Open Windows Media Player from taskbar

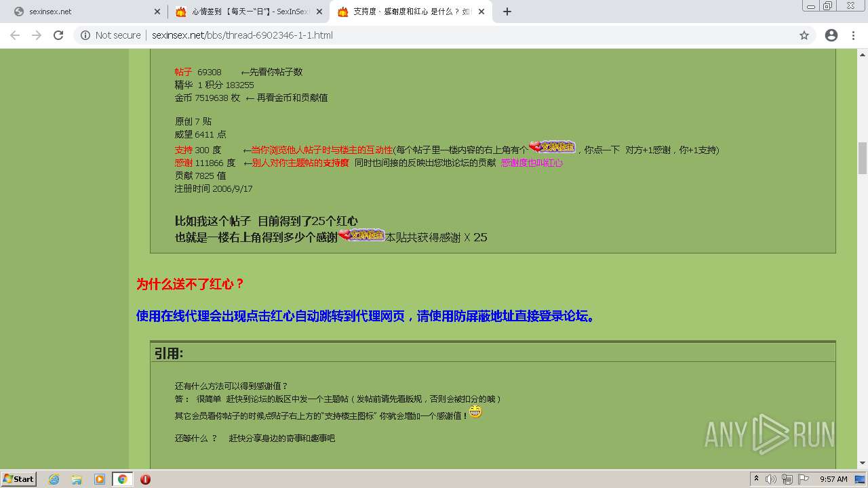[99, 479]
